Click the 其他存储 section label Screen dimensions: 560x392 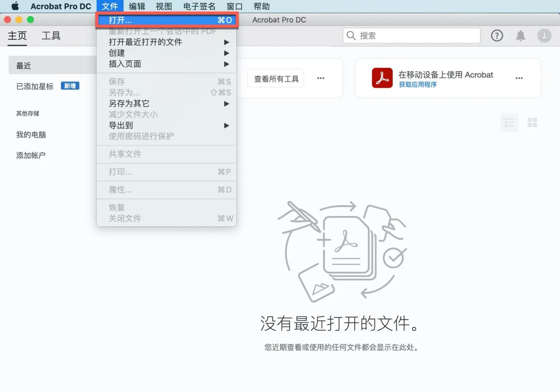click(x=28, y=113)
